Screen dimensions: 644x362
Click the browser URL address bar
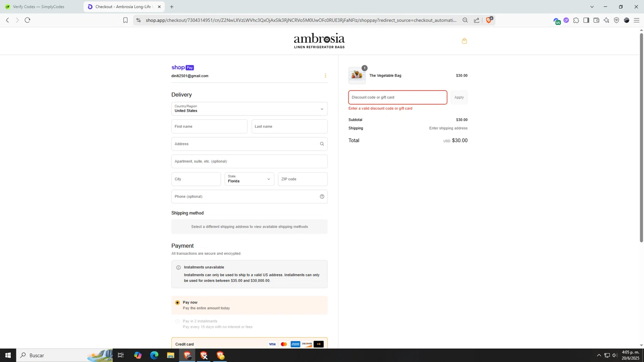(x=301, y=20)
